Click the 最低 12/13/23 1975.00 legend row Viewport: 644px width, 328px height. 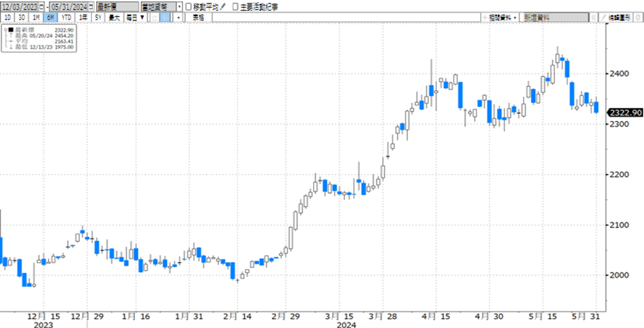click(39, 47)
